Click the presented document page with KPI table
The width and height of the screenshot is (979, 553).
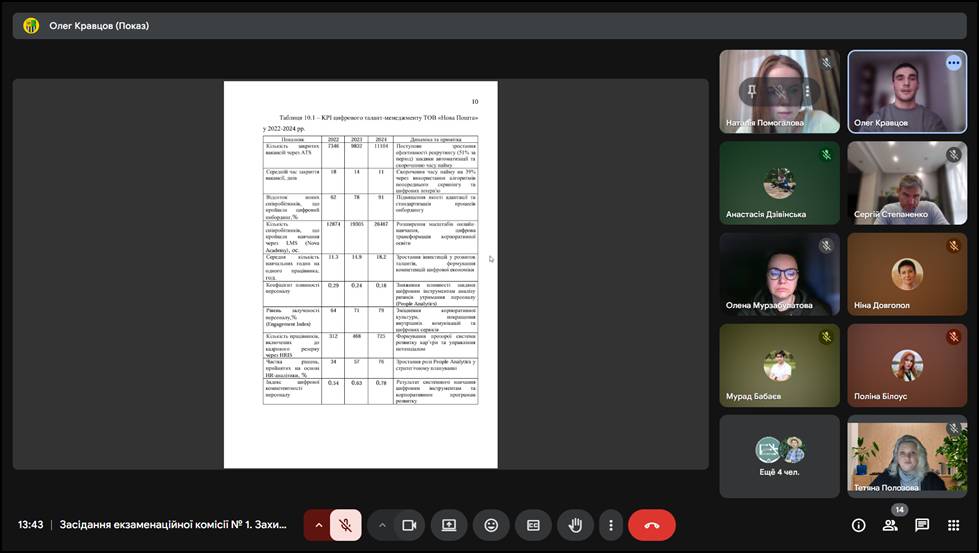click(360, 275)
